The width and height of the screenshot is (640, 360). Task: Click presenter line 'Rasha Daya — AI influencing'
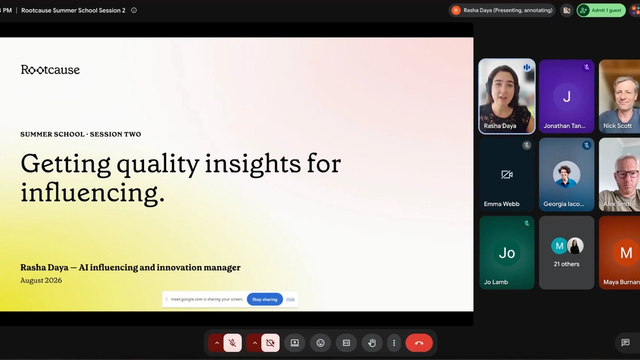point(131,268)
